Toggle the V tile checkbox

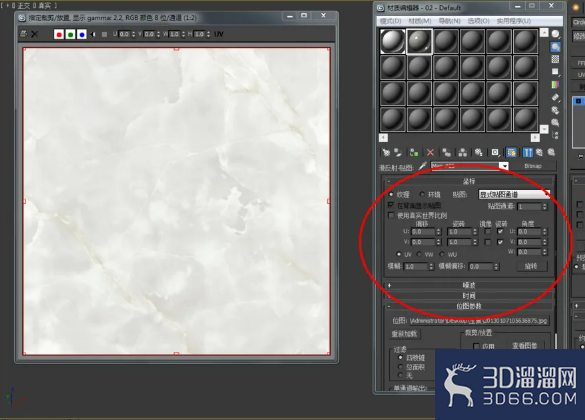(x=500, y=242)
